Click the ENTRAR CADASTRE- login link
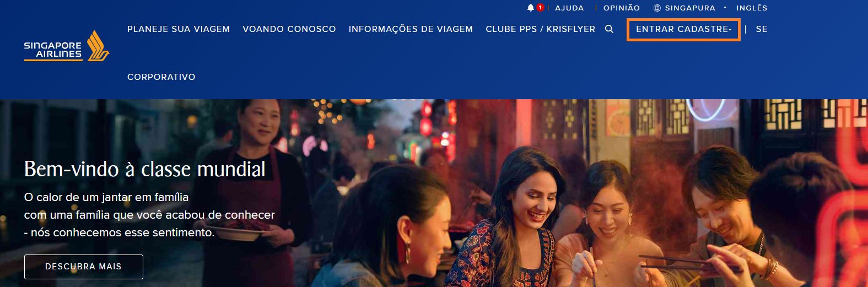868x287 pixels. (683, 29)
